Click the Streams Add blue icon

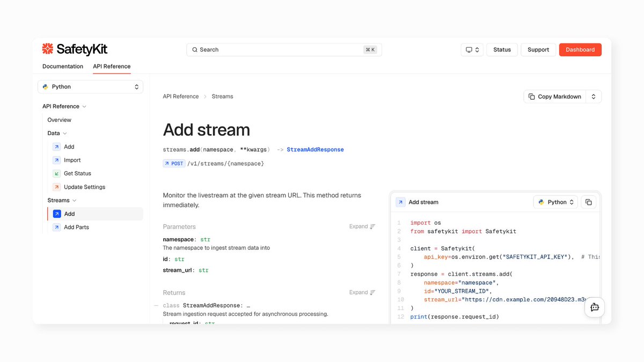[56, 214]
